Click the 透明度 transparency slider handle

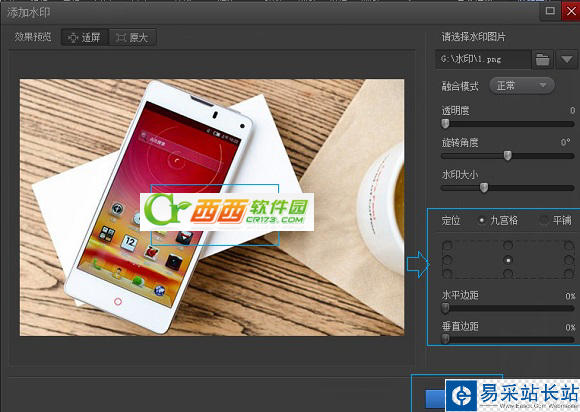tap(445, 124)
